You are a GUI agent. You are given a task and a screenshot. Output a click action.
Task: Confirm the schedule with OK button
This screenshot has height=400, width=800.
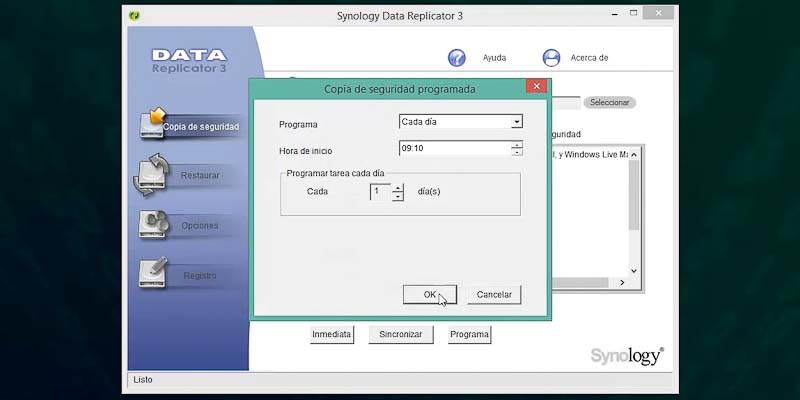430,295
